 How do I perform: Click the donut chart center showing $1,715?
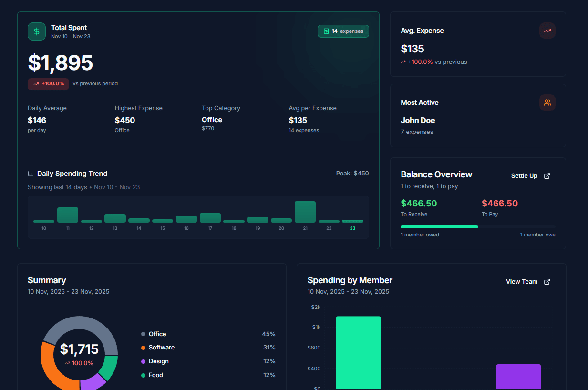[x=80, y=350]
